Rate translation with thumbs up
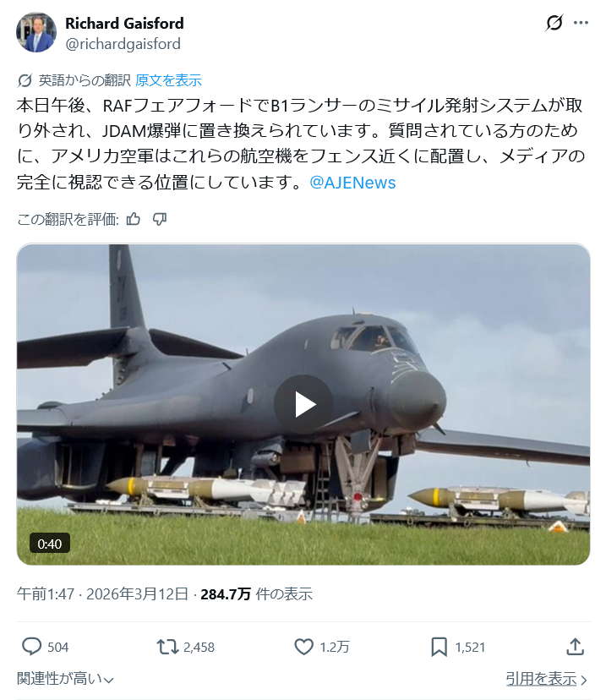 pyautogui.click(x=133, y=219)
